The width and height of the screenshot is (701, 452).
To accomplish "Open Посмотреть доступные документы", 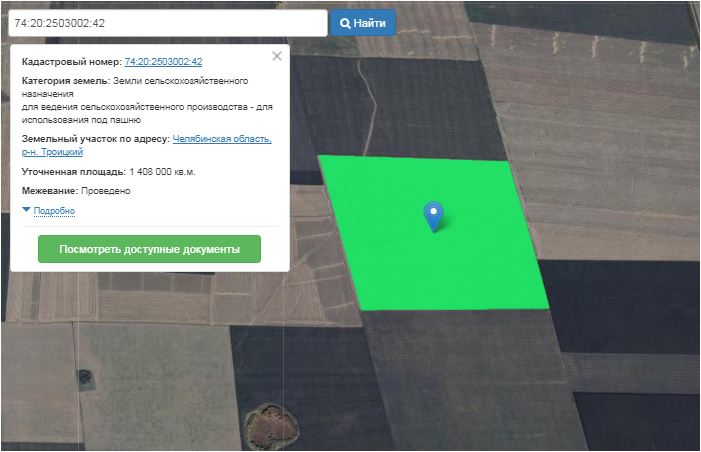I will coord(149,249).
